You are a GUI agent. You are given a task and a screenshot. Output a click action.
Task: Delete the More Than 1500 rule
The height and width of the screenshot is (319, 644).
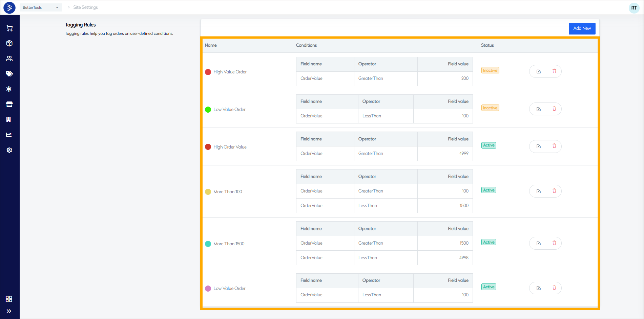click(x=554, y=243)
